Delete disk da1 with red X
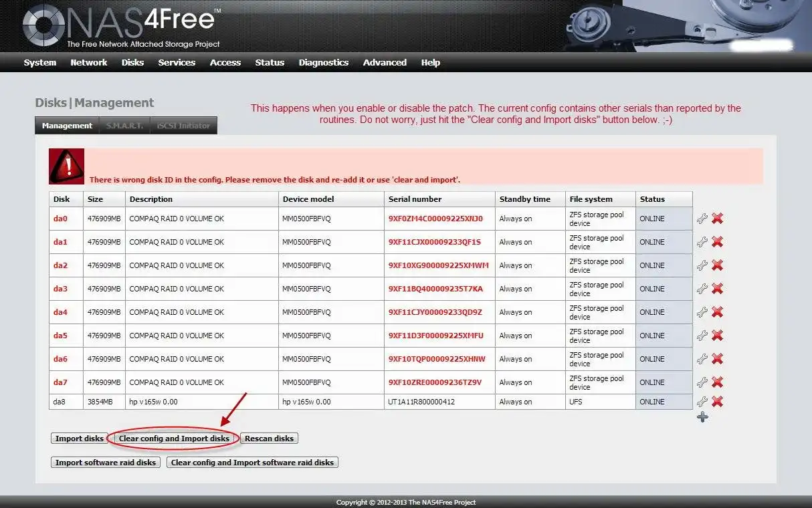 [717, 242]
